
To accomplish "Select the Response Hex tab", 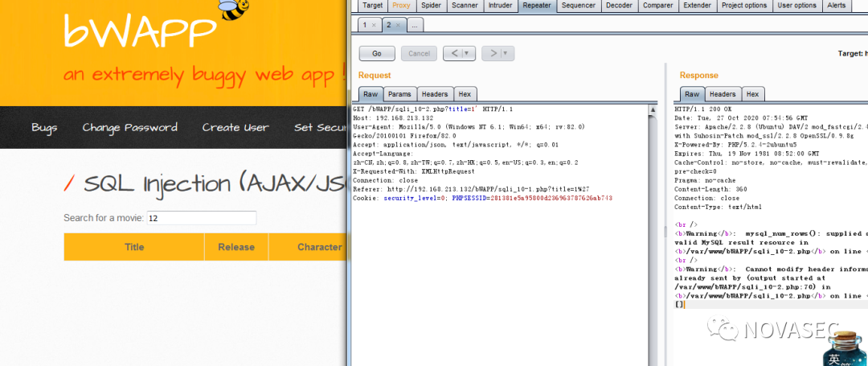I will click(x=752, y=94).
